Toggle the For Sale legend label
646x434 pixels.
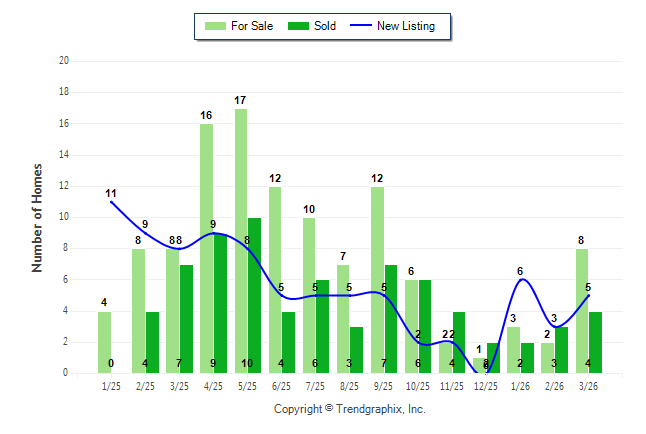pos(252,26)
